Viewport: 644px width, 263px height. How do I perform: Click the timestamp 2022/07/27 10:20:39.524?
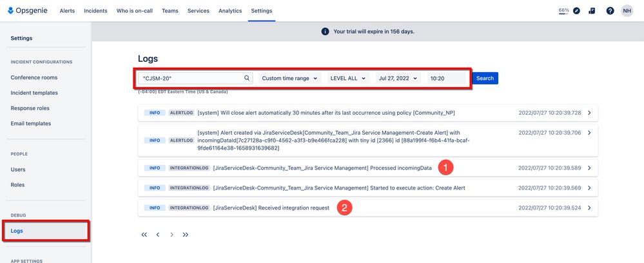click(x=549, y=208)
